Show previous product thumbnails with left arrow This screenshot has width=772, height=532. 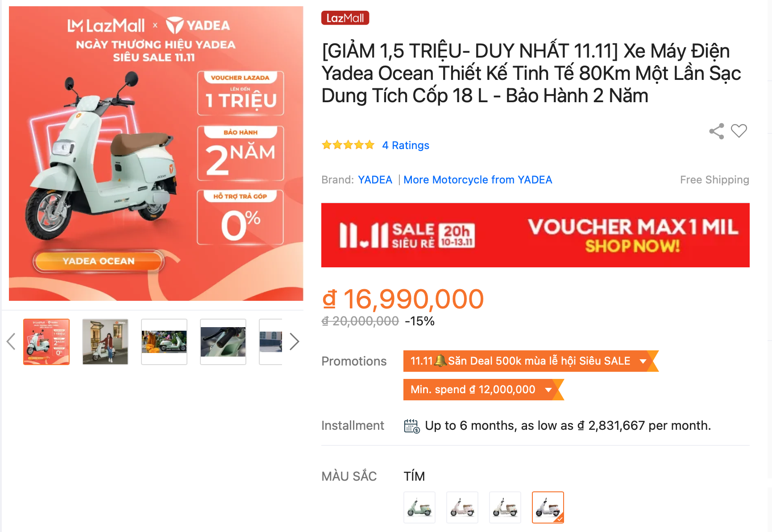click(x=11, y=341)
